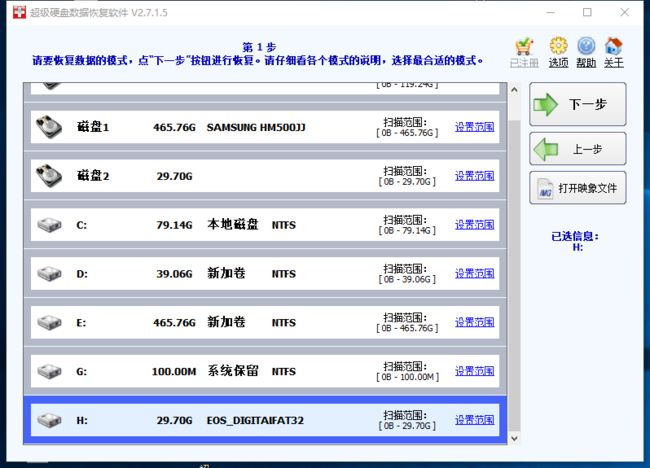
Task: Select the SAMSUNG HM500JJ disk label
Action: point(256,127)
